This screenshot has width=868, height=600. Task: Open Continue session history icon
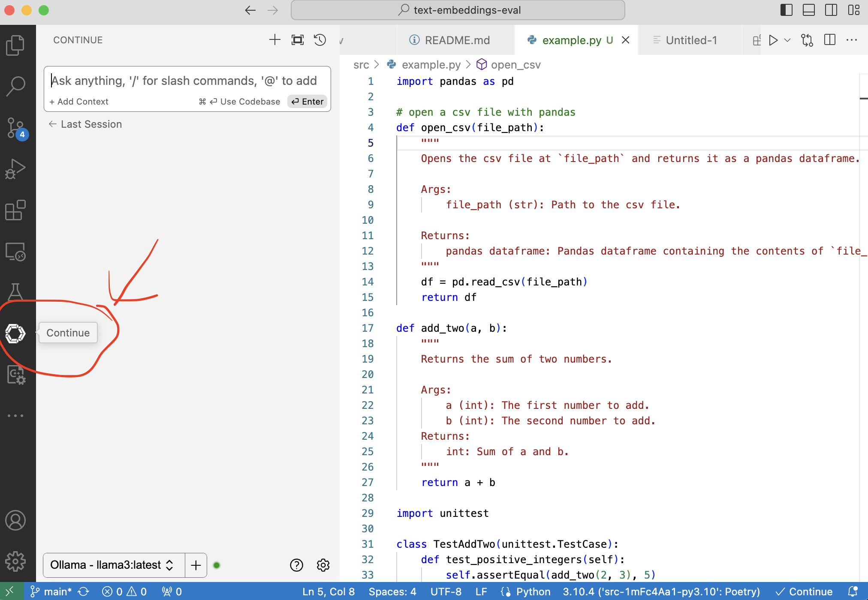pyautogui.click(x=320, y=39)
